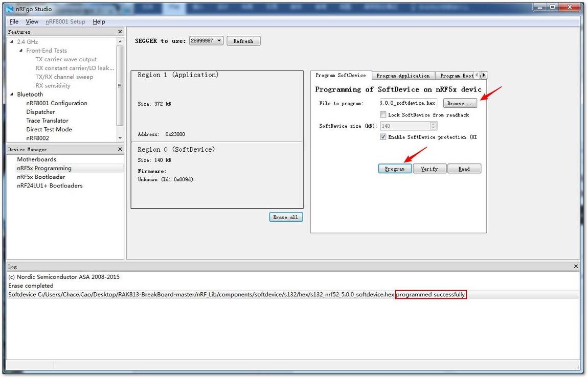
Task: Select nRF8001 Configuration
Action: point(57,103)
